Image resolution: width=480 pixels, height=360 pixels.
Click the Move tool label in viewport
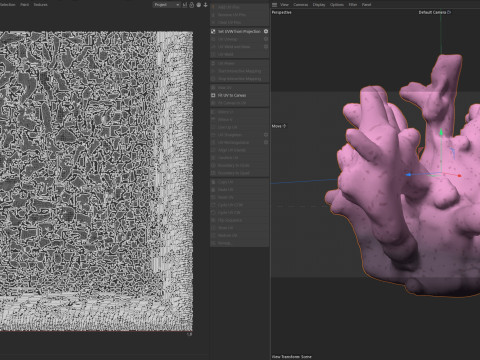click(x=277, y=126)
